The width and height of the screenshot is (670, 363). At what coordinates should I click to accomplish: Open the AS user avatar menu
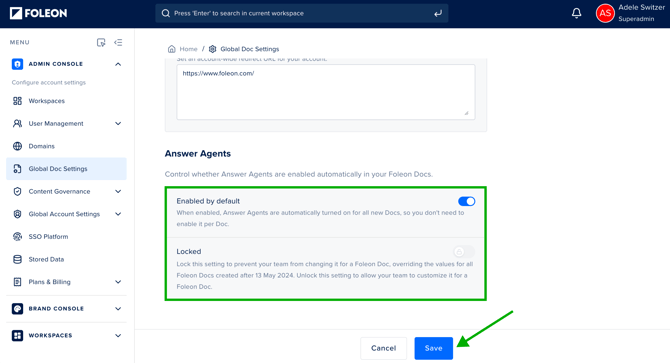[605, 13]
